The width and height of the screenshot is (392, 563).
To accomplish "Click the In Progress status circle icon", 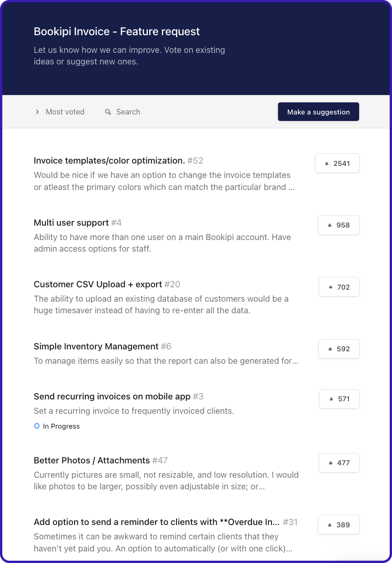I will tap(37, 426).
